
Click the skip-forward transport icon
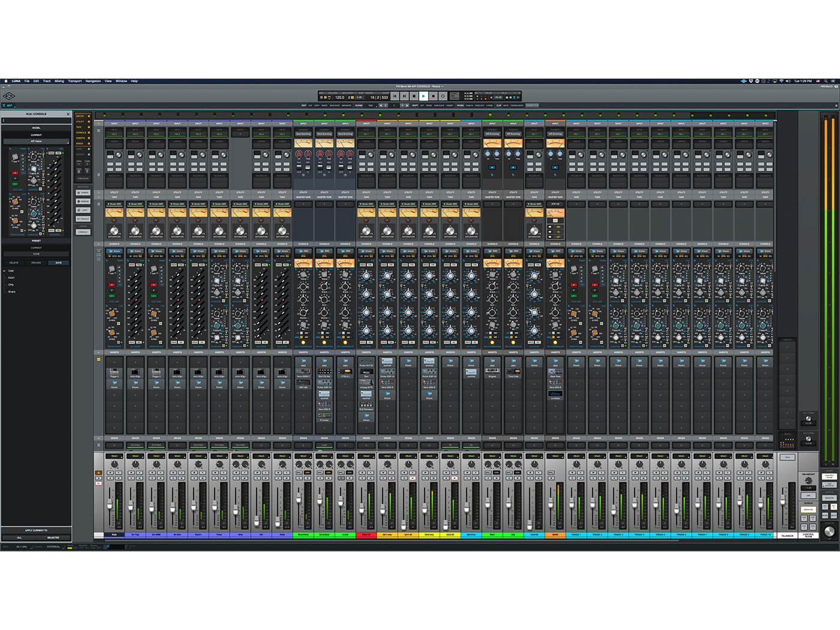(404, 96)
